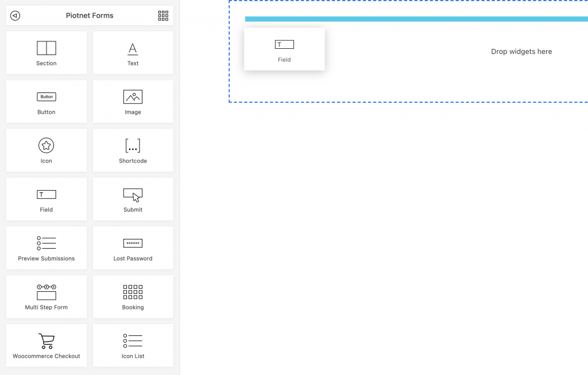Image resolution: width=588 pixels, height=375 pixels.
Task: Select the Icon widget with star
Action: [x=47, y=150]
